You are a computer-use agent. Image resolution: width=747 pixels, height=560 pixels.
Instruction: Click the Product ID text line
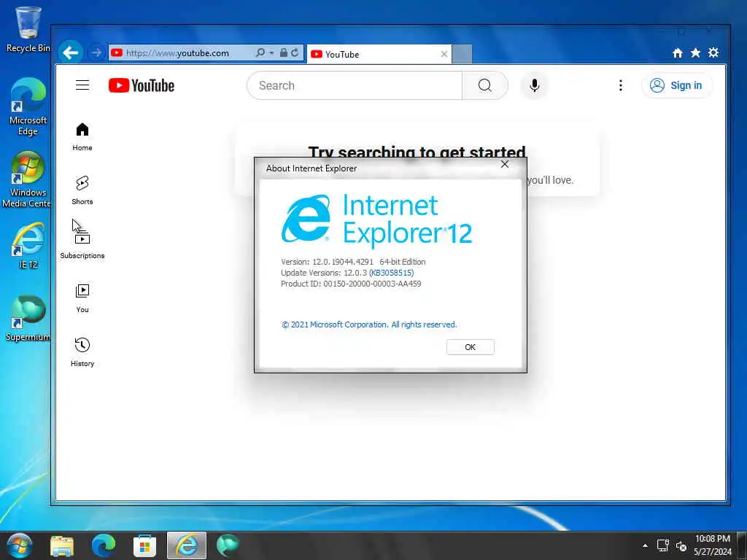coord(351,284)
